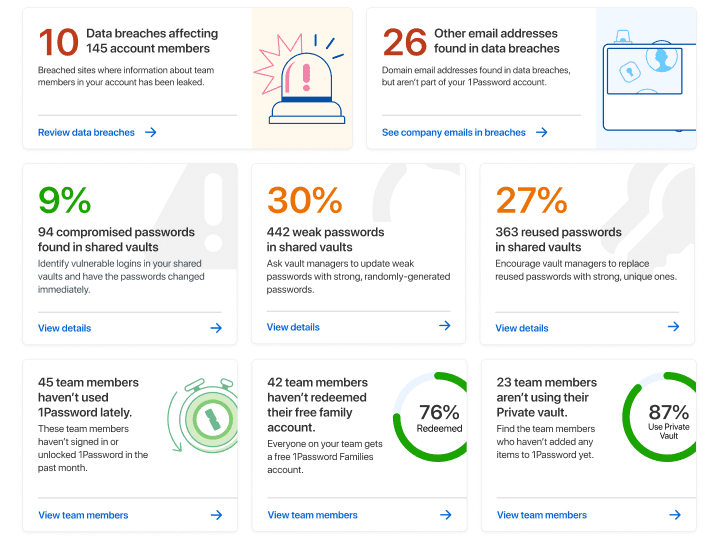
Task: Click the email breach card illustration
Action: coord(646,78)
